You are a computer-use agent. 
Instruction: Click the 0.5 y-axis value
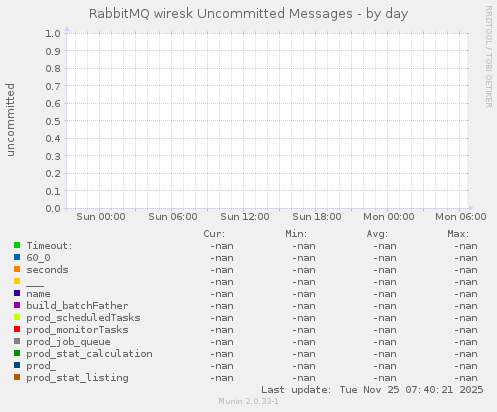click(53, 121)
